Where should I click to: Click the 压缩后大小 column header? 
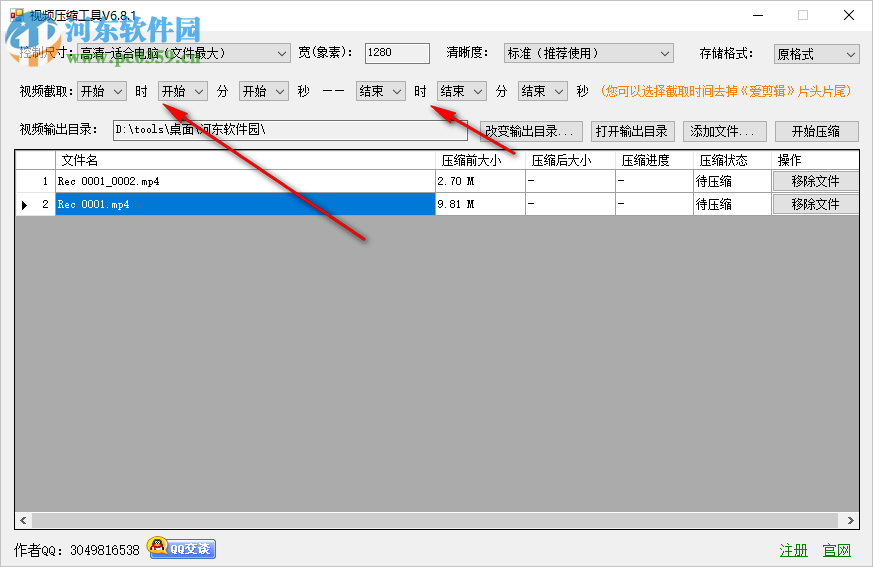(x=570, y=160)
